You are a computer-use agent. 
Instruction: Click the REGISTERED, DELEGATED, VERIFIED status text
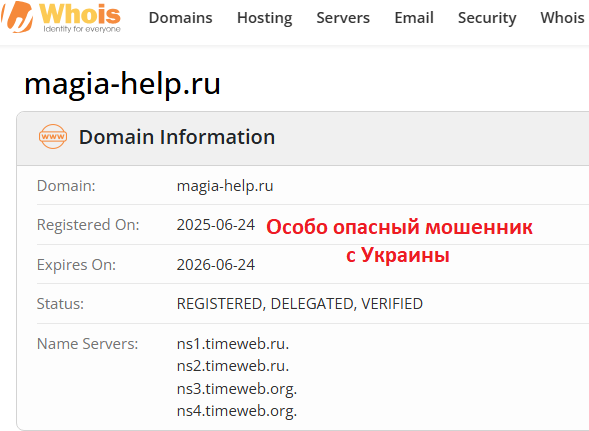pyautogui.click(x=300, y=304)
